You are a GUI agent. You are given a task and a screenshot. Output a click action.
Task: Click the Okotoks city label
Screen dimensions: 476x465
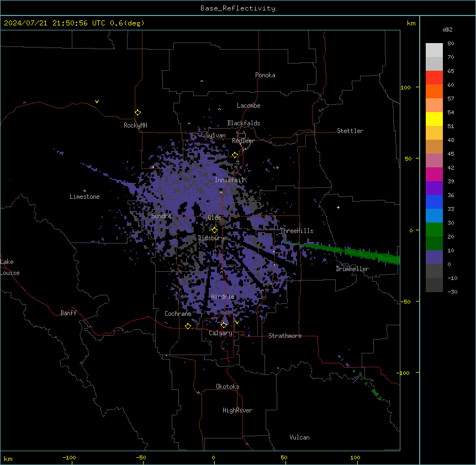pyautogui.click(x=228, y=387)
